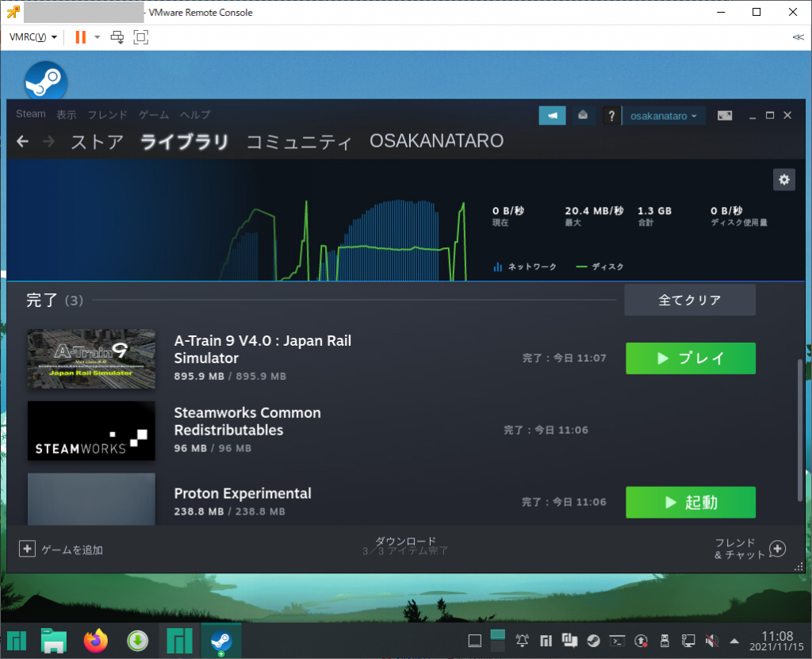
Task: Click the Proton Experimental title
Action: click(x=243, y=493)
